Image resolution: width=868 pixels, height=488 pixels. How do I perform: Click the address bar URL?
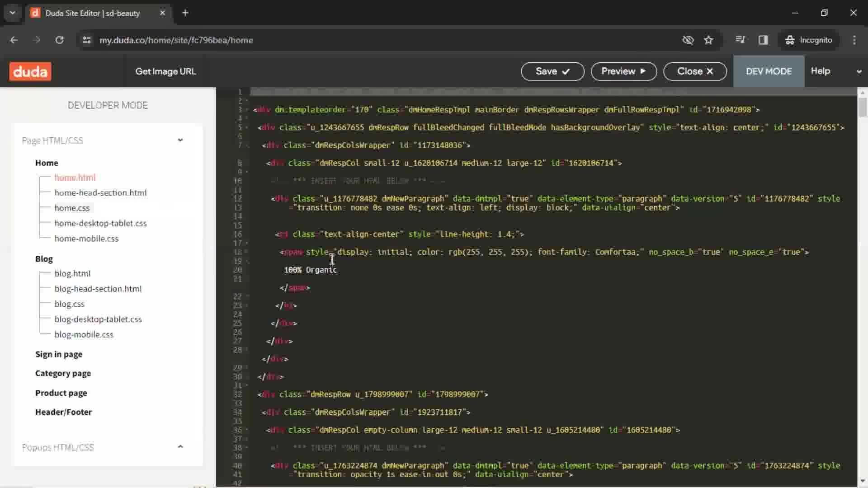coord(176,40)
